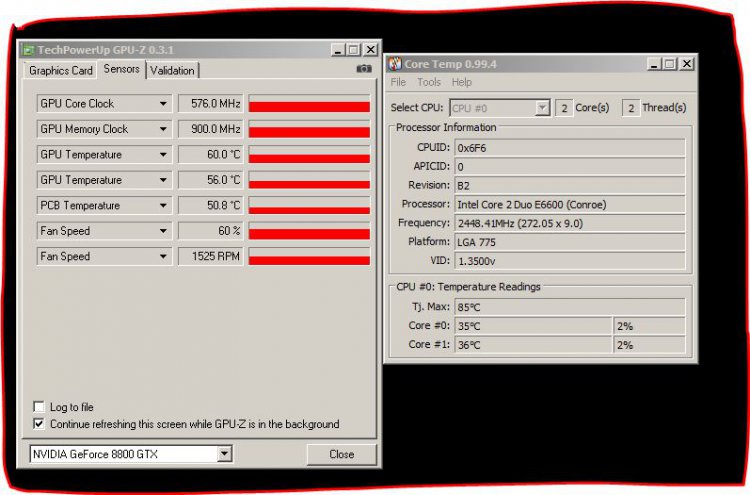Uncheck Continue refreshing in background checkbox
The image size is (750, 495).
point(39,424)
